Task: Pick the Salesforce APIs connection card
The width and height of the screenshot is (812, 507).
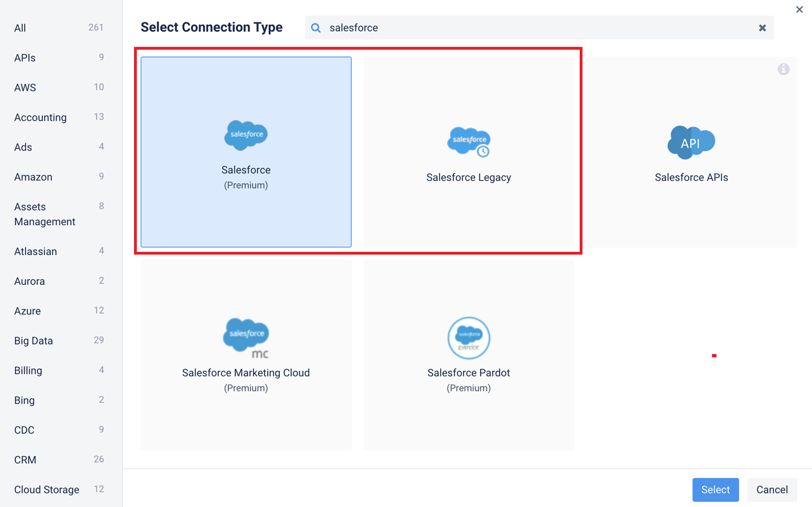Action: coord(691,152)
